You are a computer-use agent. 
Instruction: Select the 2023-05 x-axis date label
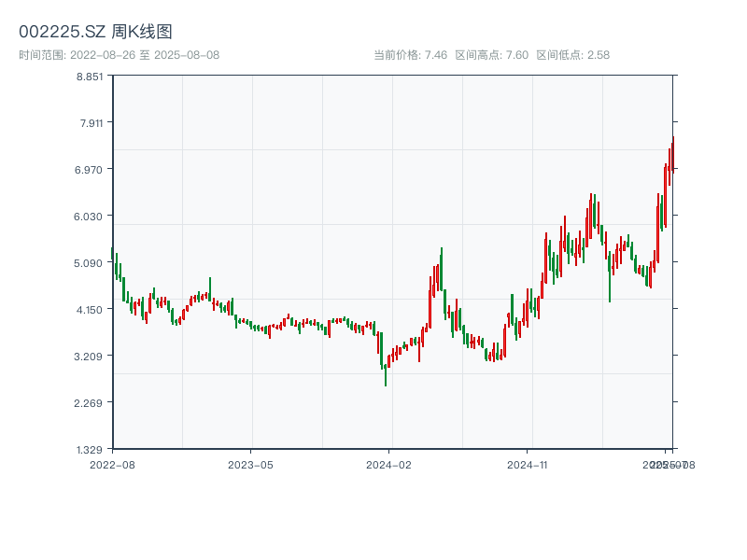tap(251, 464)
